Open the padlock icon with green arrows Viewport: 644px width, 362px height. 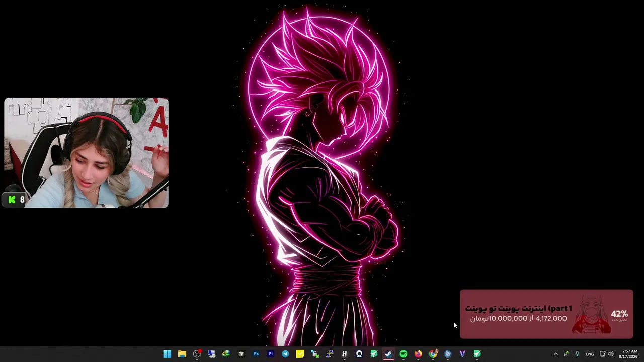[x=315, y=354]
